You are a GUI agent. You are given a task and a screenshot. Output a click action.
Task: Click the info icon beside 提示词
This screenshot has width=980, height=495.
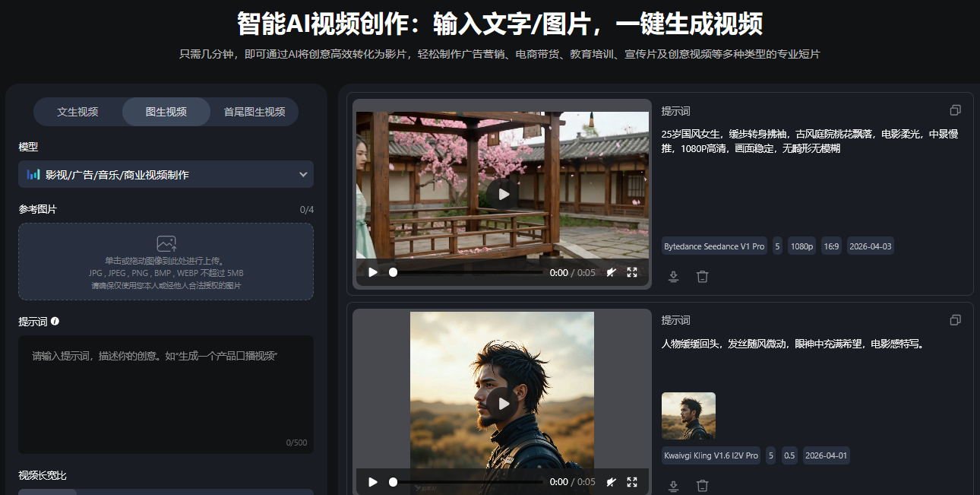click(55, 322)
